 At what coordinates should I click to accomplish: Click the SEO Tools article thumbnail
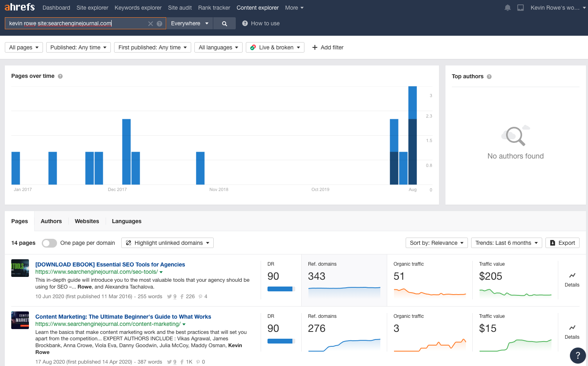20,268
